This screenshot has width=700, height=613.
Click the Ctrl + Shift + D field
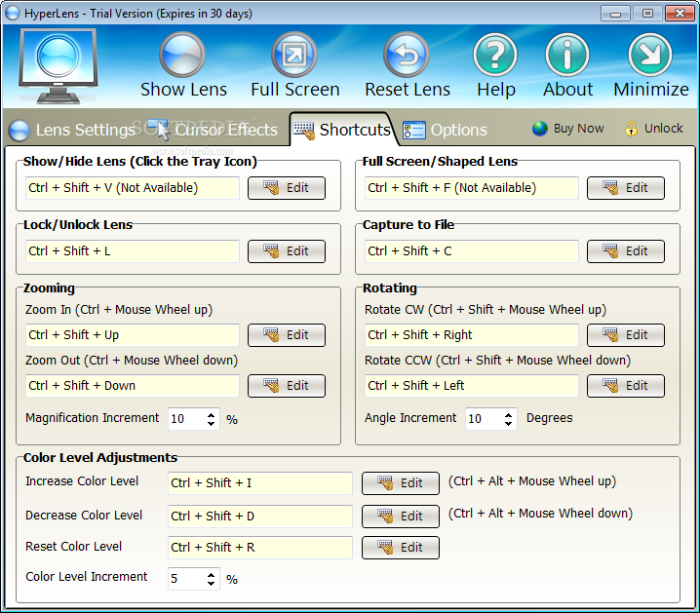(x=260, y=517)
